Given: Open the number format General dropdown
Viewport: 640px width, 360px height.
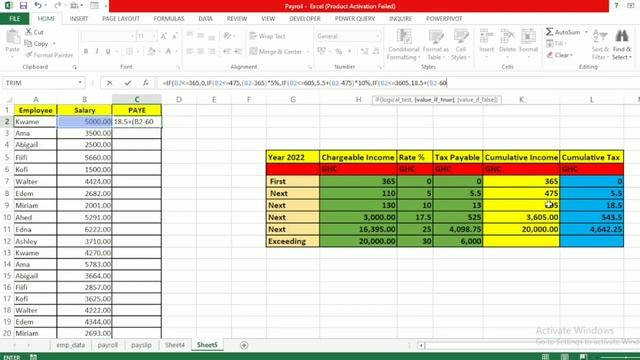Looking at the screenshot, I should pyautogui.click(x=377, y=36).
